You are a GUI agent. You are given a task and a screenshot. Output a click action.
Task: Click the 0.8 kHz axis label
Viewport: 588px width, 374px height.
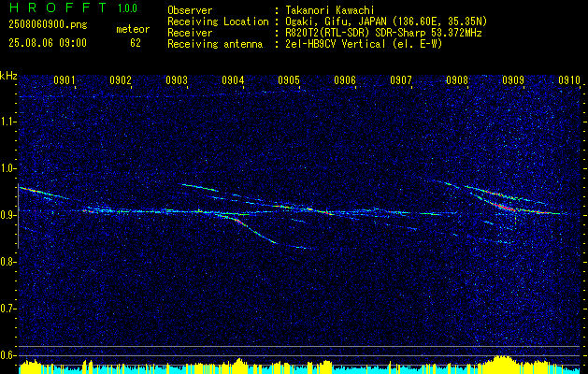(x=7, y=262)
